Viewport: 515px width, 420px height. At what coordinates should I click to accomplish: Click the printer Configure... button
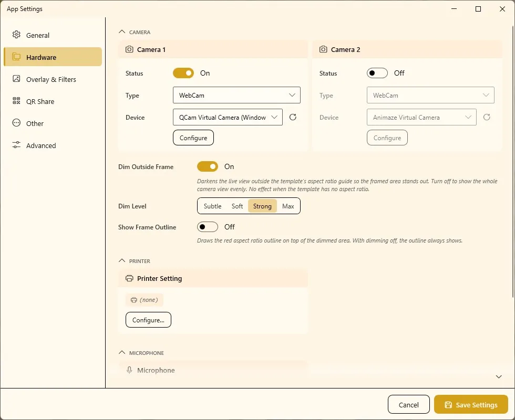pyautogui.click(x=148, y=320)
